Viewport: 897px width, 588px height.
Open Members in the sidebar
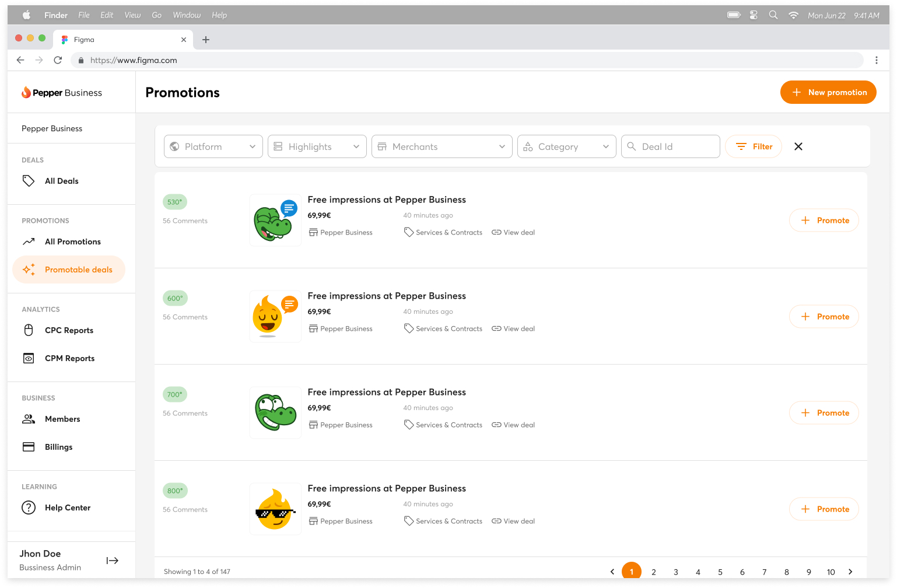(69, 419)
